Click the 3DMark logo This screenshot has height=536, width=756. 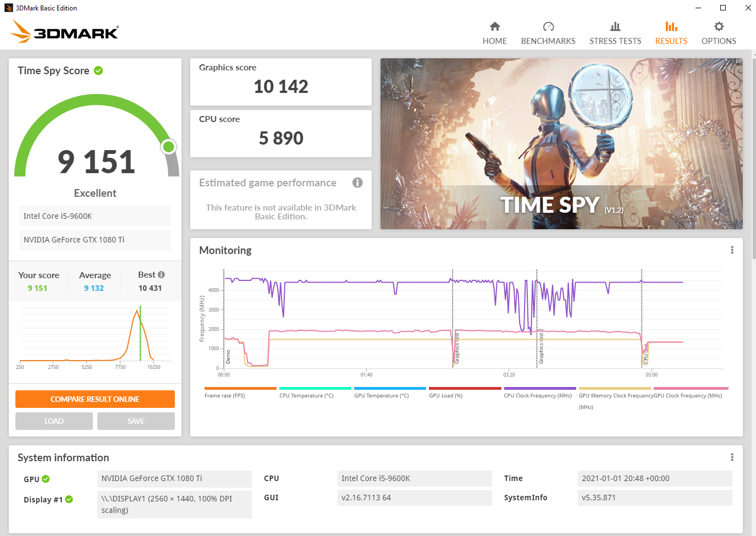pos(64,32)
